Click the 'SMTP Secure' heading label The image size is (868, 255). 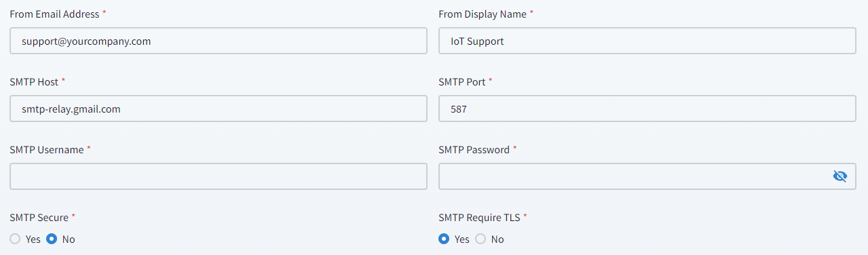(x=39, y=217)
